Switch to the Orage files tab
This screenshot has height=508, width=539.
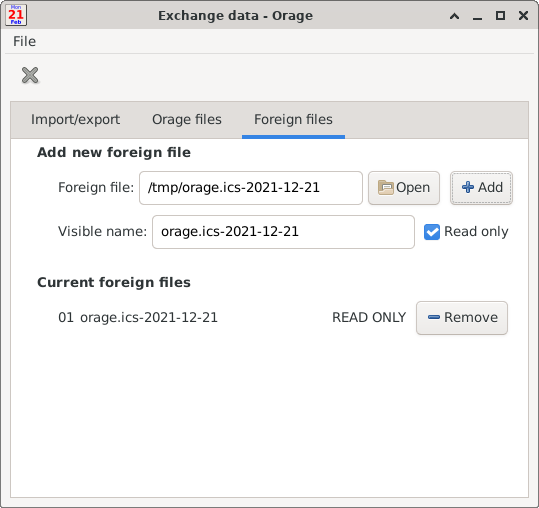pyautogui.click(x=187, y=120)
